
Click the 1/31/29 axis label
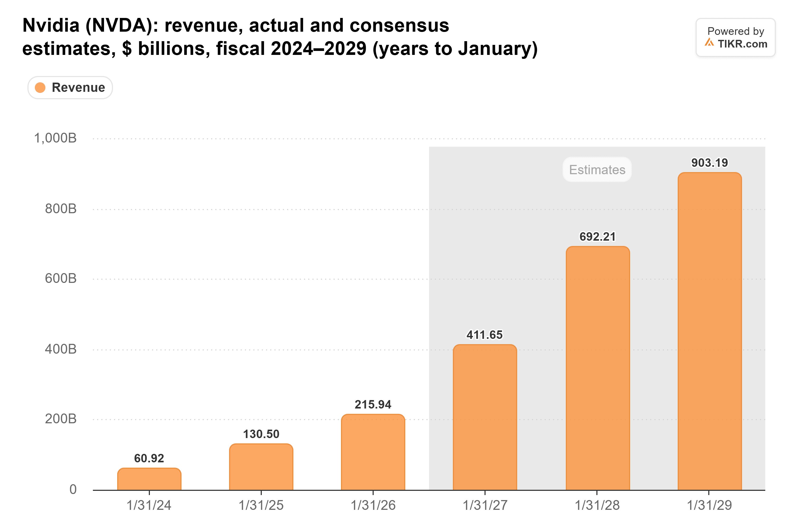pyautogui.click(x=709, y=506)
